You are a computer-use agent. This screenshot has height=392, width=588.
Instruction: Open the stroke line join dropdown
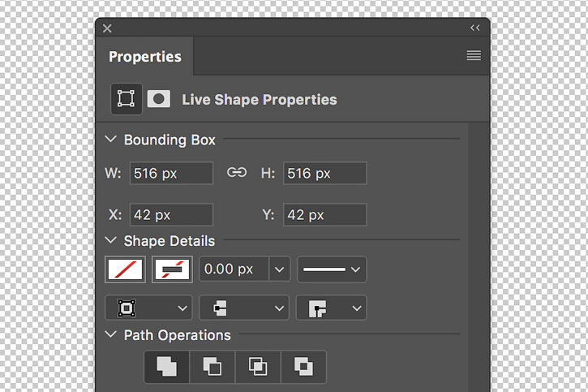(331, 308)
